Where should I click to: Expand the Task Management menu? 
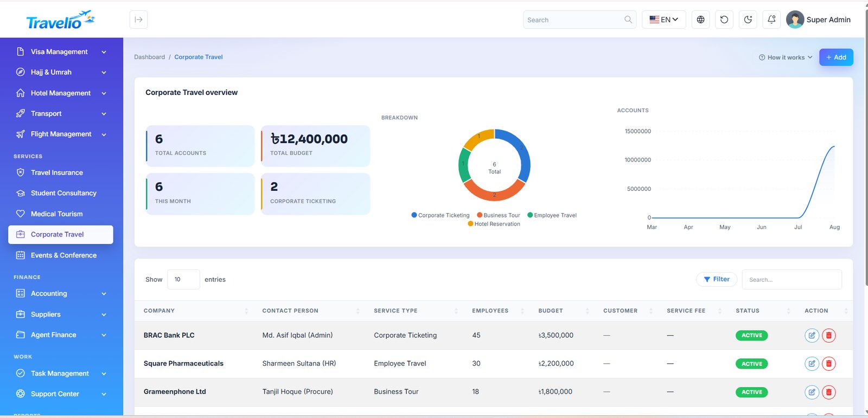point(61,373)
